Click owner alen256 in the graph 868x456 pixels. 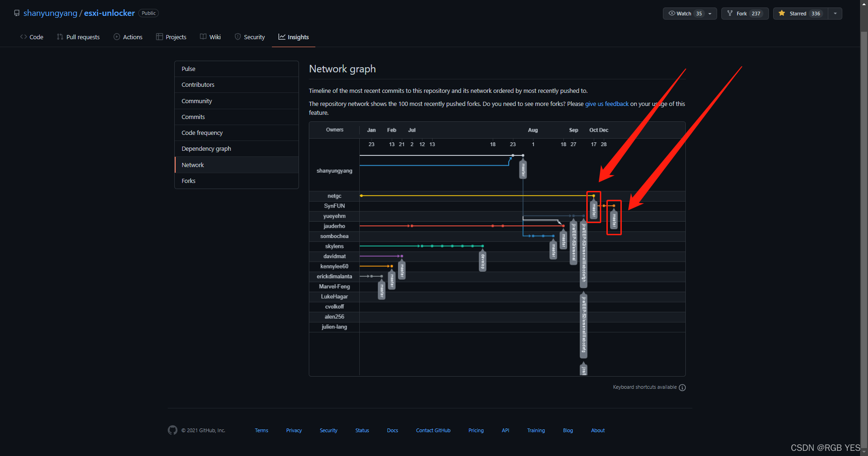pos(334,316)
